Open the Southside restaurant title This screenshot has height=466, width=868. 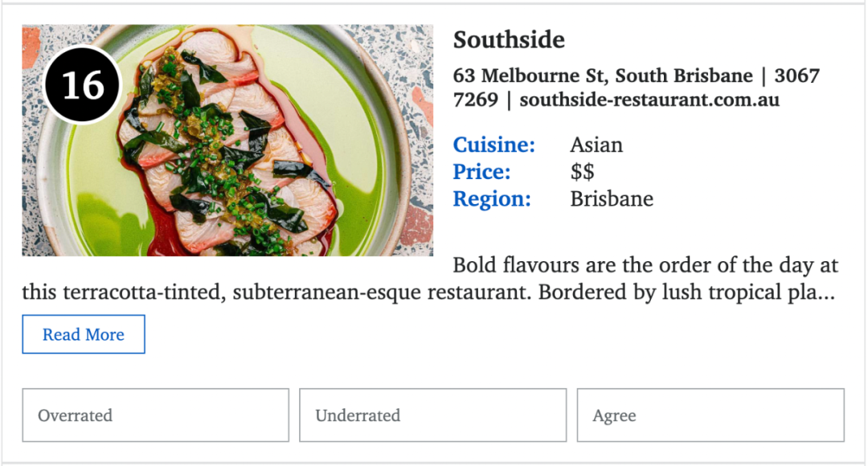coord(509,40)
